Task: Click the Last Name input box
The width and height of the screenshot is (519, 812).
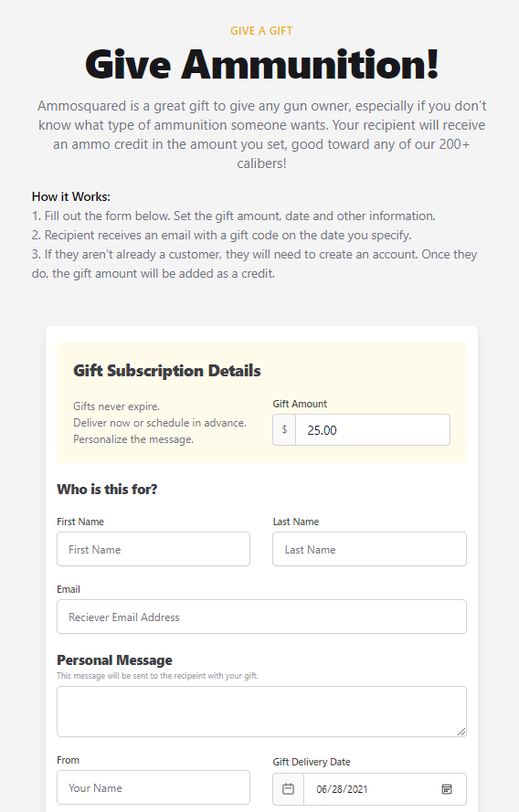Action: click(369, 549)
